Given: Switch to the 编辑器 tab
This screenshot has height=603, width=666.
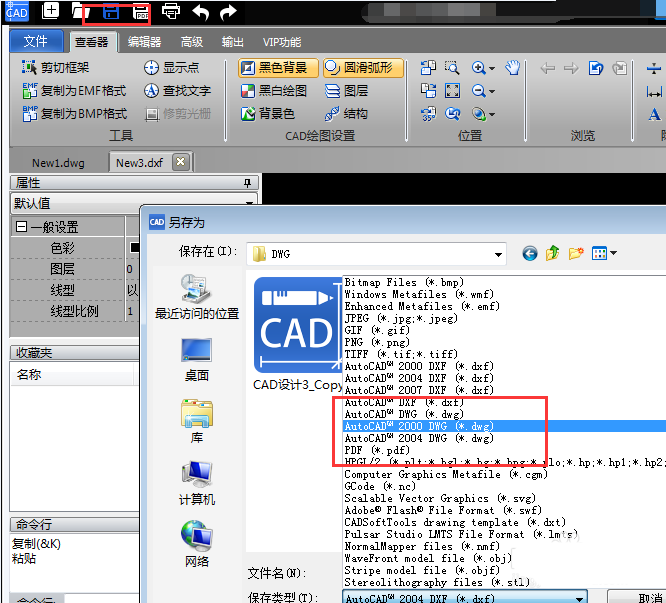Looking at the screenshot, I should pyautogui.click(x=144, y=42).
